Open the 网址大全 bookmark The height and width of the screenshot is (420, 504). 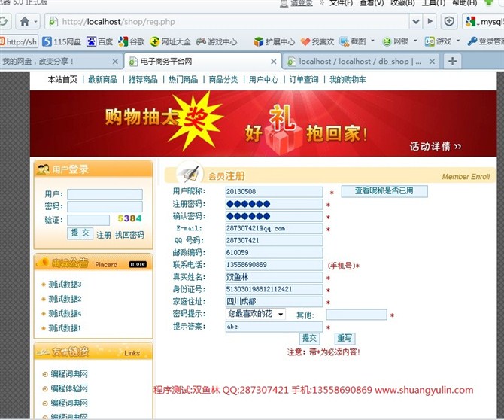pos(170,41)
